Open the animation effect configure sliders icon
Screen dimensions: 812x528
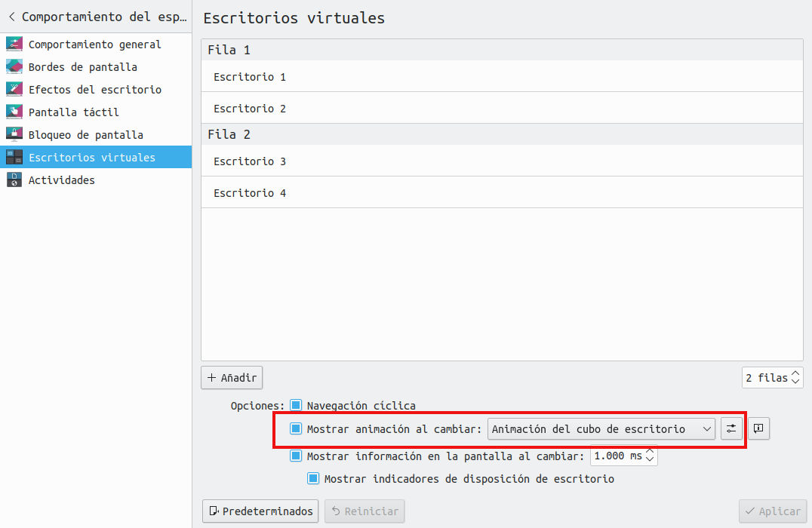pos(731,428)
